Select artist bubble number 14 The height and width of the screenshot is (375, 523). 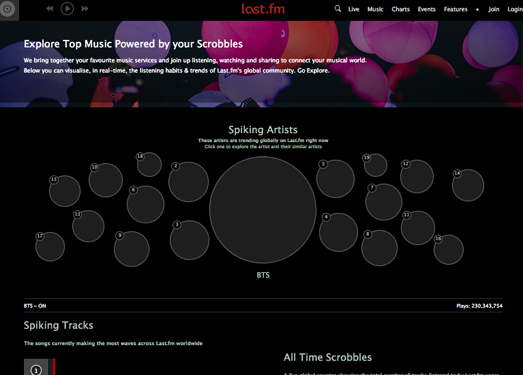point(468,185)
